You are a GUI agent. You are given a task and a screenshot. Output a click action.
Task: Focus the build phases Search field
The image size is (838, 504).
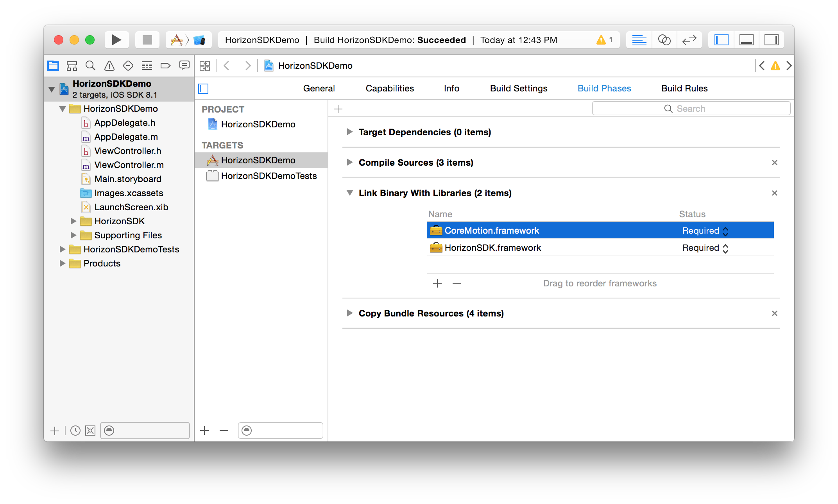tap(691, 109)
